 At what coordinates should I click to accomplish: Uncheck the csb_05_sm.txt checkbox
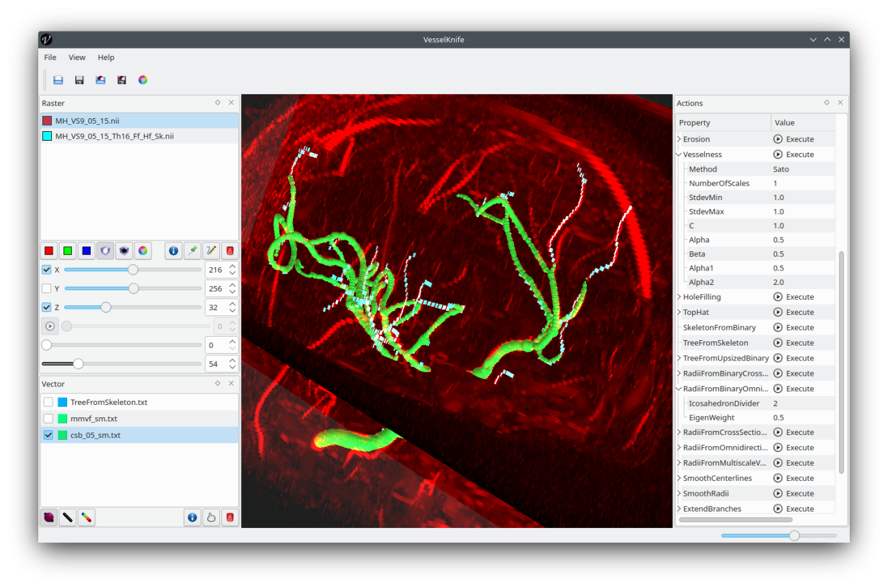48,435
